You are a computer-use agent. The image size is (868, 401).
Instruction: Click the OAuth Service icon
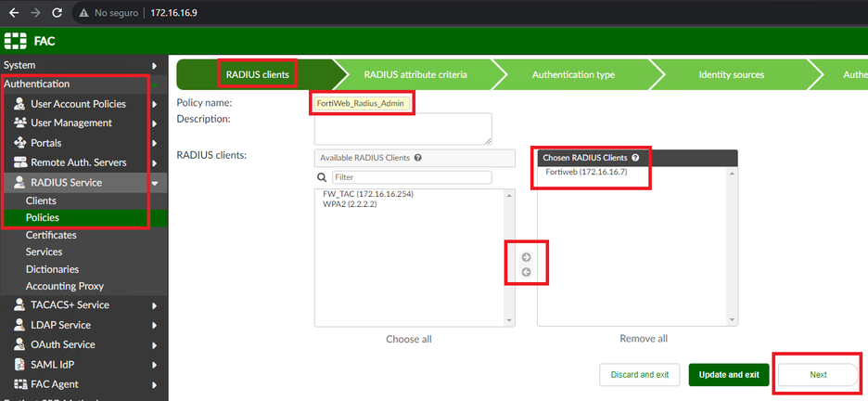pos(19,344)
